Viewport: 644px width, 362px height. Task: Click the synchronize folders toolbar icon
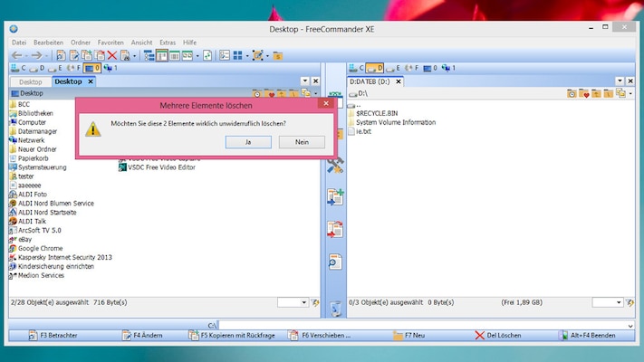click(x=207, y=56)
